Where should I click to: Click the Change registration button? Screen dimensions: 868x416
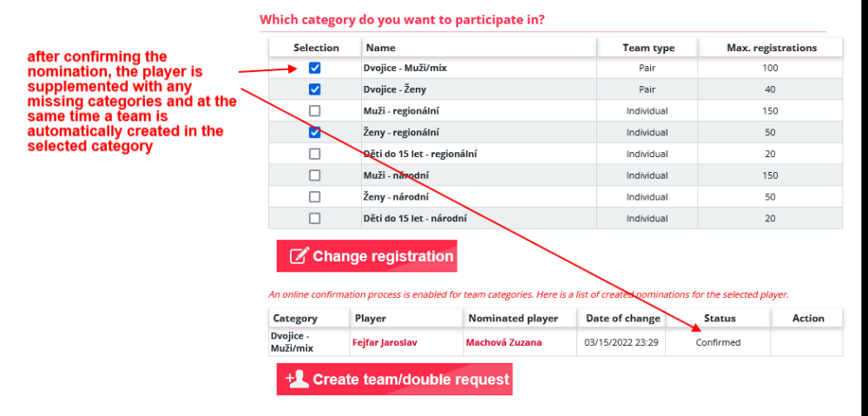(x=367, y=256)
